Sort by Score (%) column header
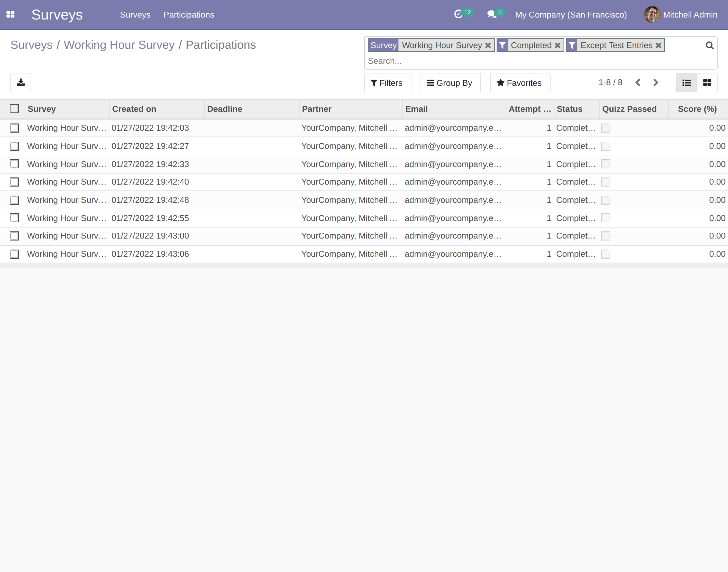 pos(698,109)
